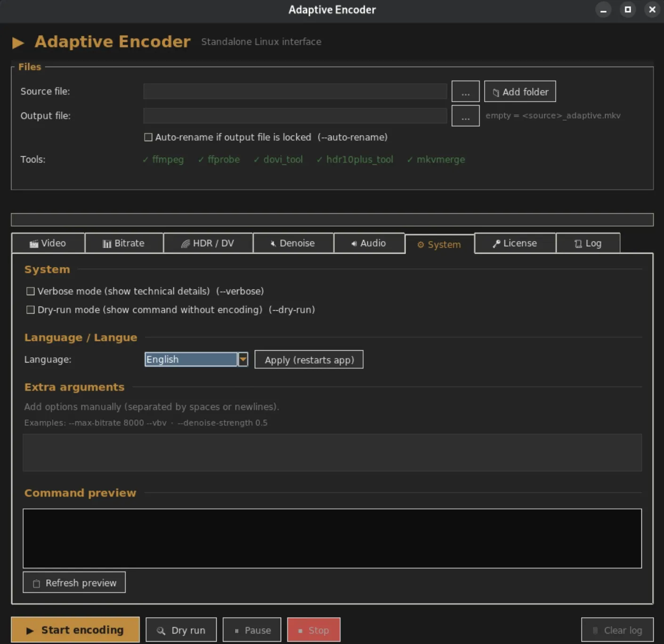Click the 'Standalone Linux interface' subtitle
Screen dimensions: 664x644
tap(261, 42)
